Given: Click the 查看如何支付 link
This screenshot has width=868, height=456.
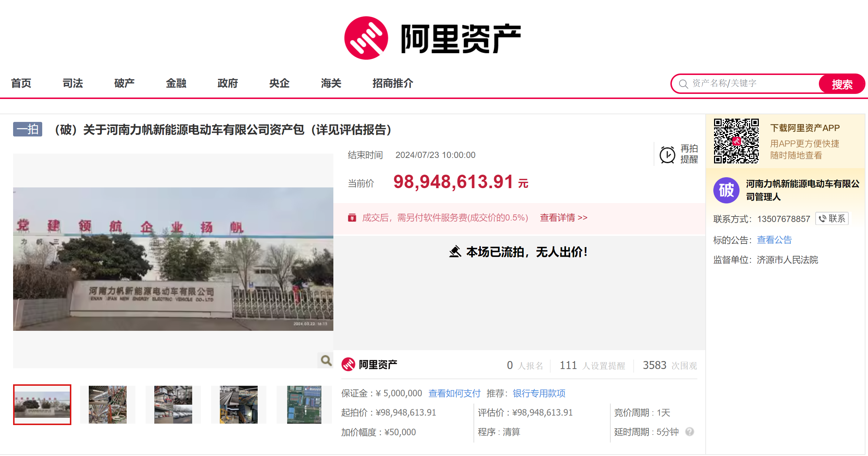Looking at the screenshot, I should click(x=454, y=393).
